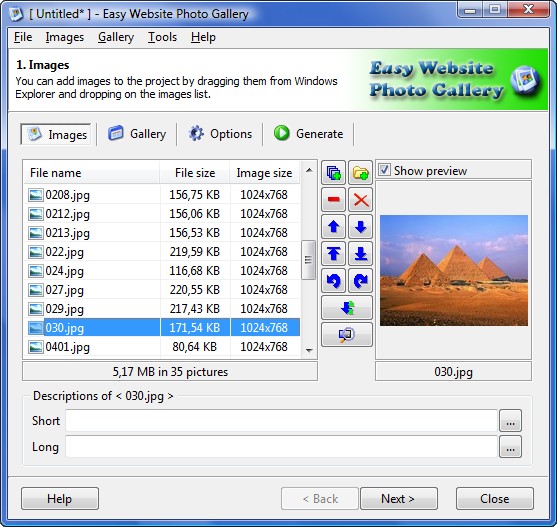Click the sort images button
Viewport: 557px width, 527px height.
[x=347, y=308]
